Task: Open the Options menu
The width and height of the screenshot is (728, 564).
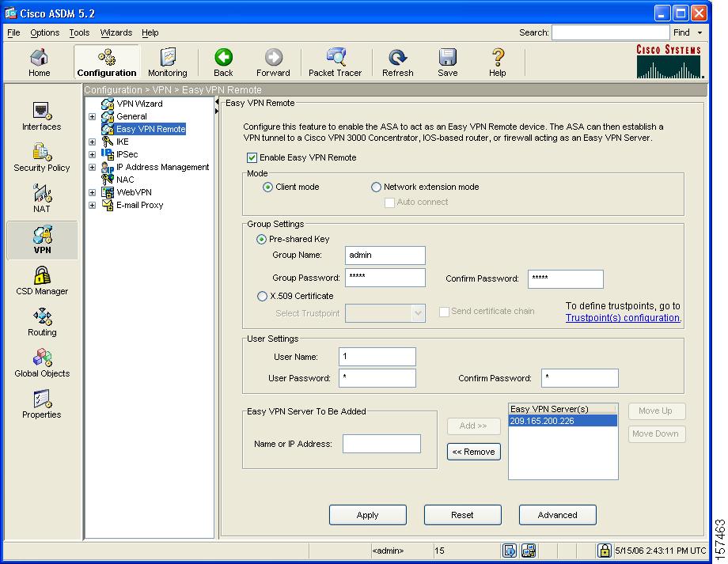Action: pos(44,32)
